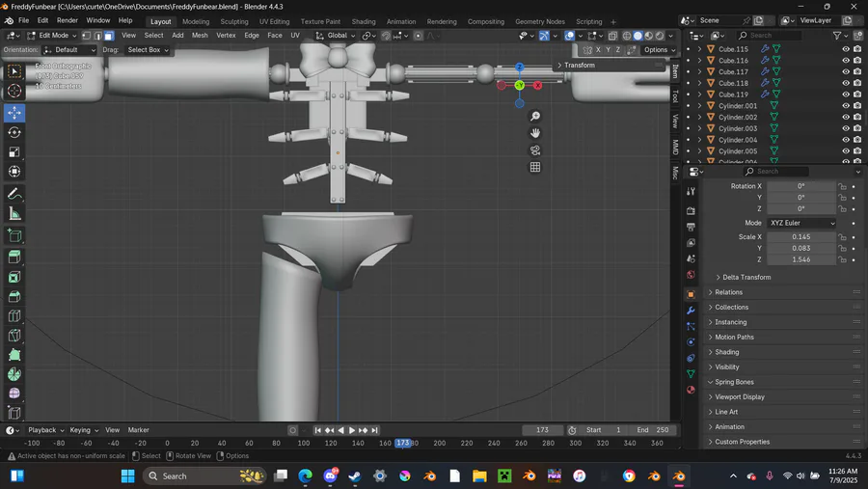Open the Render menu
This screenshot has width=868, height=489.
click(x=68, y=20)
